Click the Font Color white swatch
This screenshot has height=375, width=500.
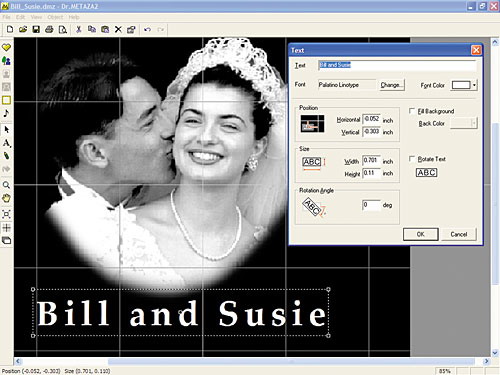pos(461,85)
